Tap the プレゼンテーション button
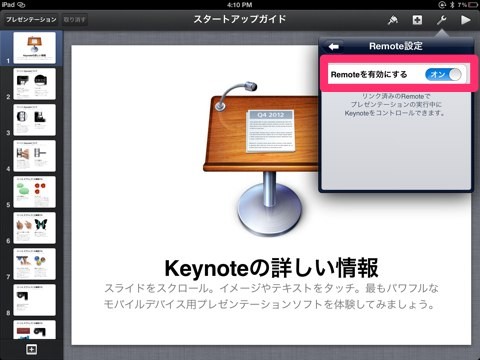Image resolution: width=480 pixels, height=360 pixels. click(x=31, y=20)
